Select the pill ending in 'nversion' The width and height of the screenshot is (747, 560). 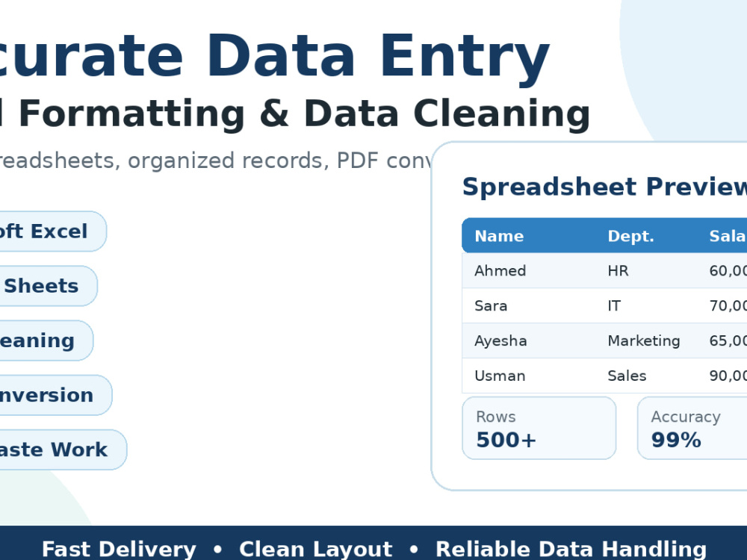coord(55,395)
